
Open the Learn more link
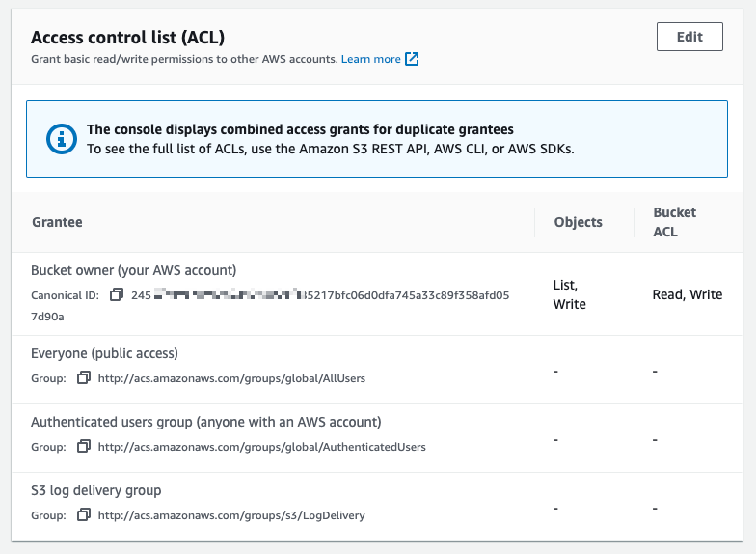pyautogui.click(x=370, y=59)
